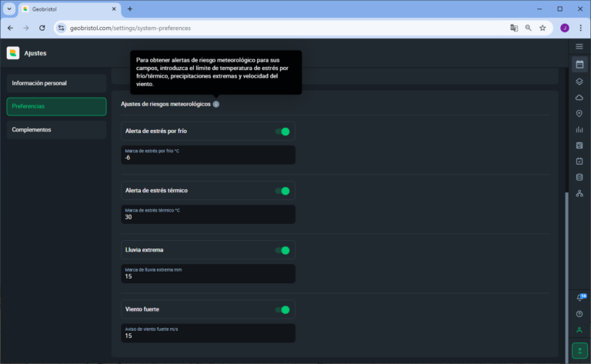This screenshot has height=364, width=591.
Task: Open the bar chart analytics icon
Action: tap(579, 129)
